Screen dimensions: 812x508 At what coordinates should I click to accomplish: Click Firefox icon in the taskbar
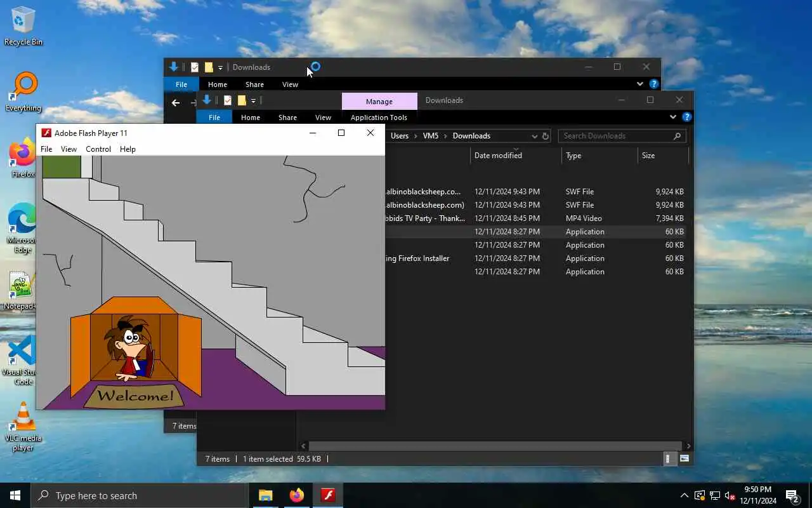(296, 495)
